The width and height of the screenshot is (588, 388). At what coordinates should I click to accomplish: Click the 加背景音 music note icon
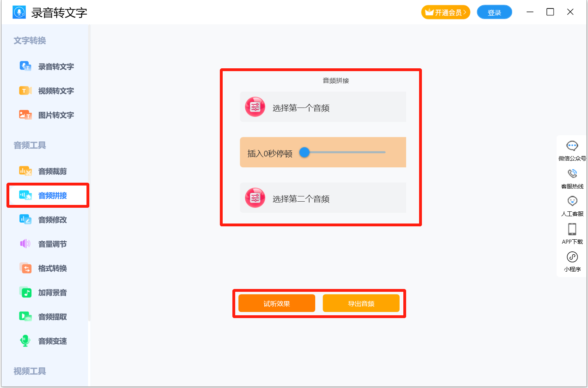(x=25, y=292)
